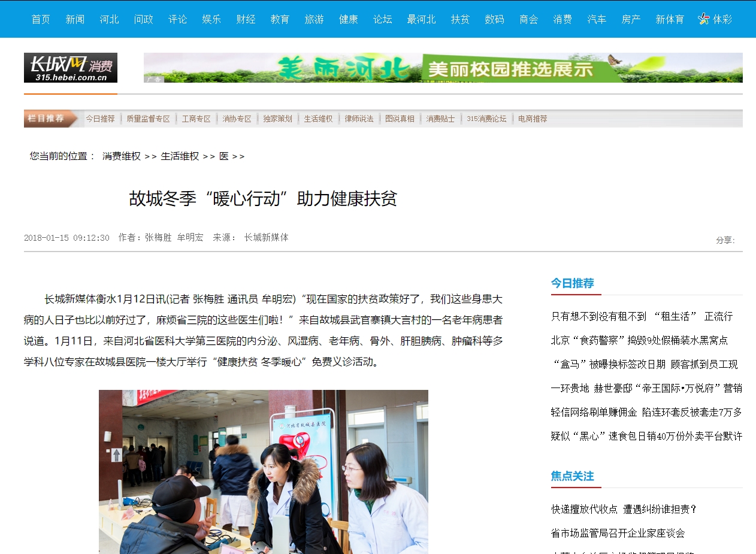This screenshot has height=554, width=756.
Task: Select 健康 in the top menu bar
Action: pos(348,19)
